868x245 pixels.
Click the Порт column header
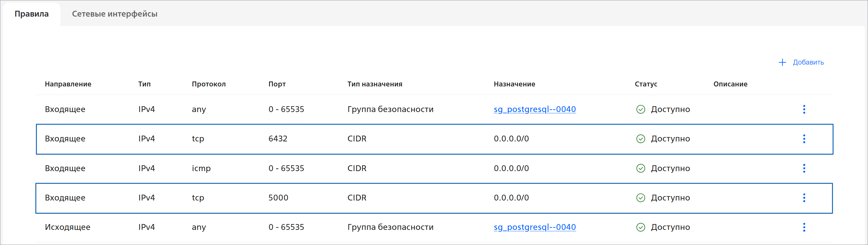point(277,84)
